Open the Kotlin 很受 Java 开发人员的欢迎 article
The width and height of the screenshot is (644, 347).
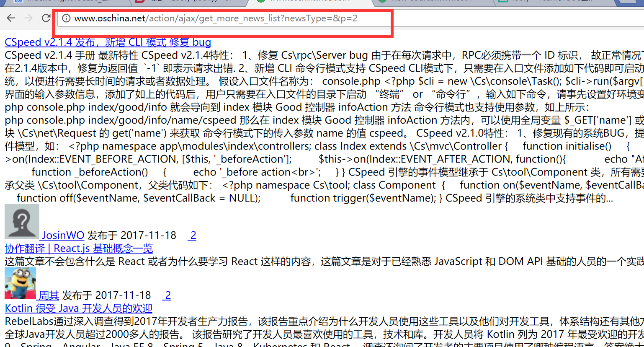78,308
